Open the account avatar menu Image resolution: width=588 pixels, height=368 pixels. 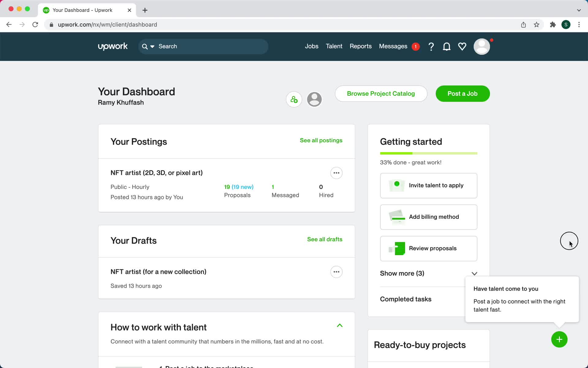click(x=482, y=47)
